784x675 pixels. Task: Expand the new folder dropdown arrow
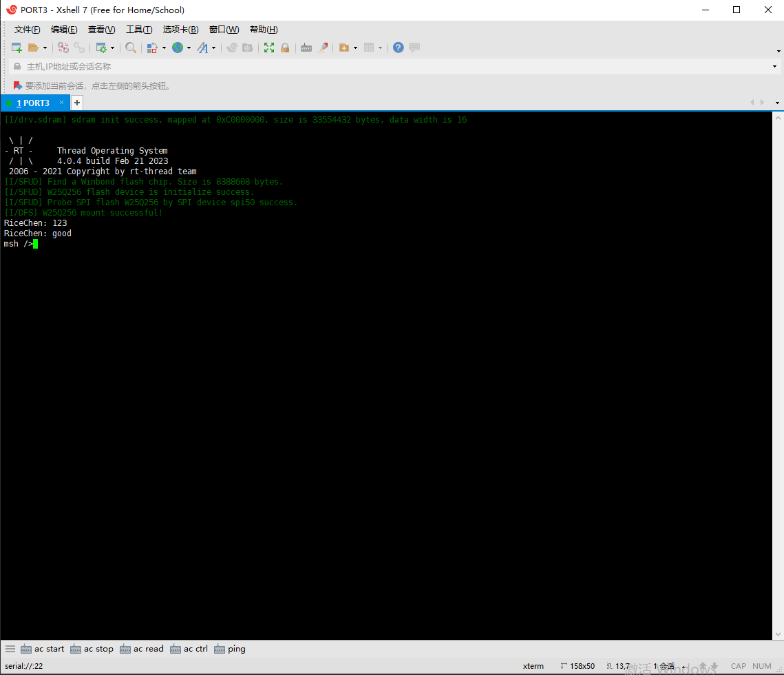point(355,48)
